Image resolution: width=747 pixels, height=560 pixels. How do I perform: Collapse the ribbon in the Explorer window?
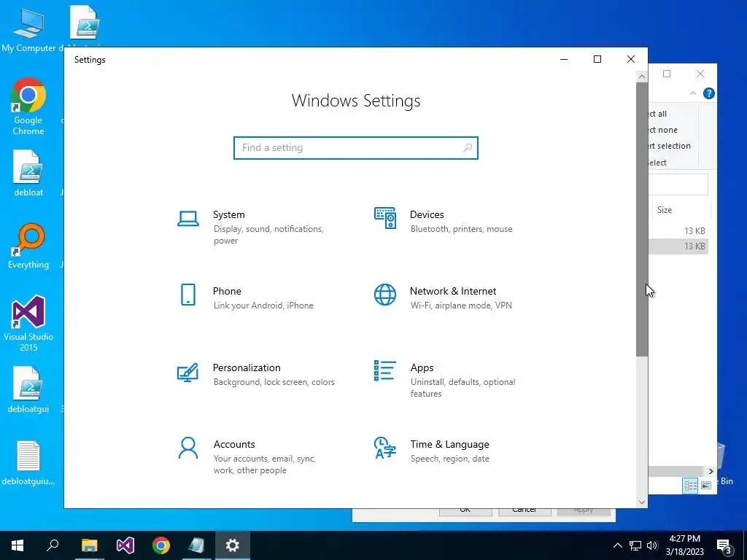click(693, 93)
